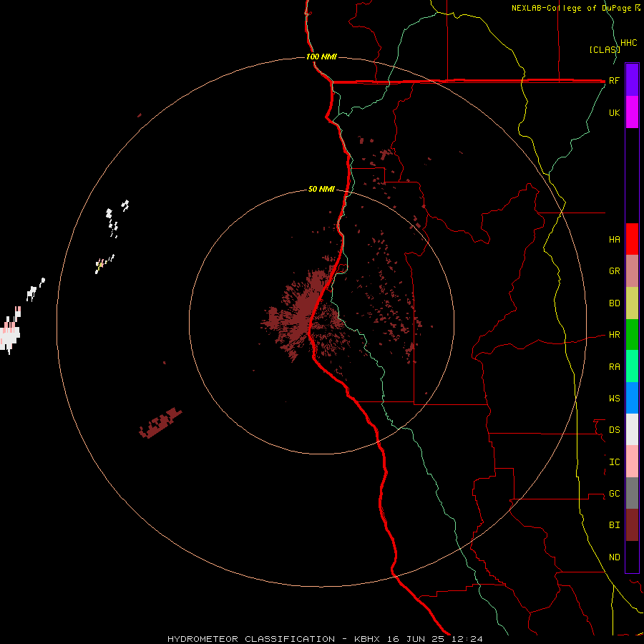Click the HHC product code label
Image resolution: width=644 pixels, height=644 pixels.
click(x=628, y=43)
